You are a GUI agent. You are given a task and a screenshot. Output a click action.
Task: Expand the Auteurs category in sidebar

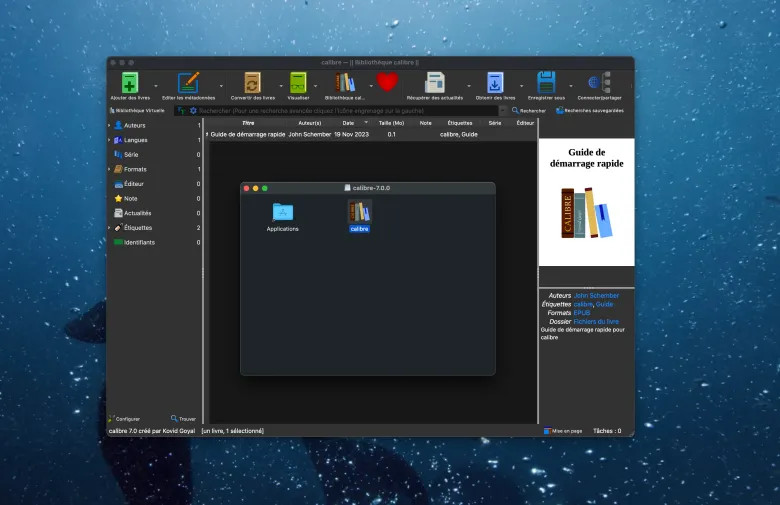click(110, 125)
